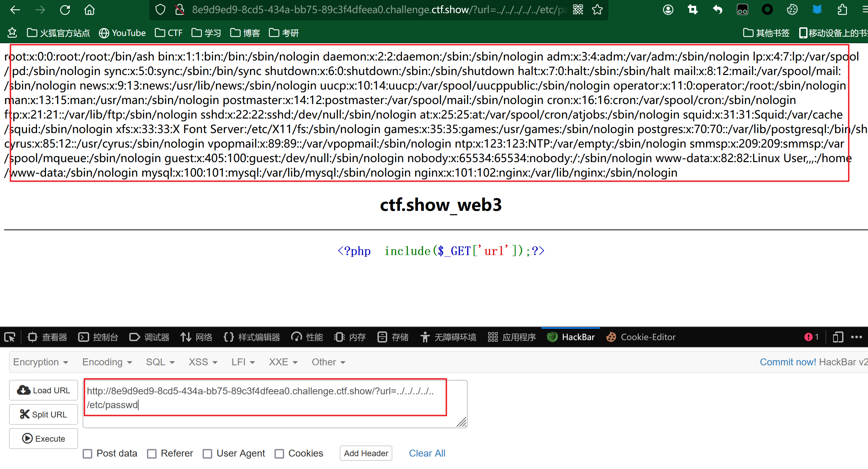Open the 网络 network devtools tab

[196, 337]
